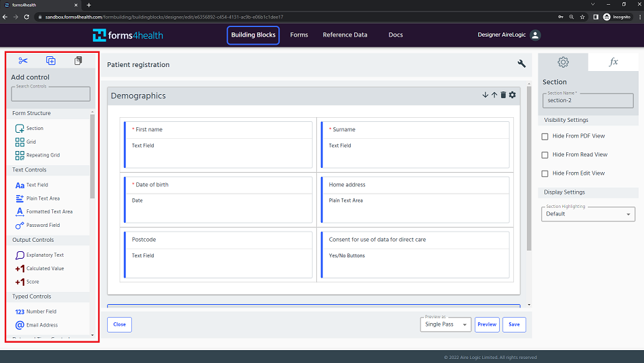Add an Explanatory Text control

point(39,255)
